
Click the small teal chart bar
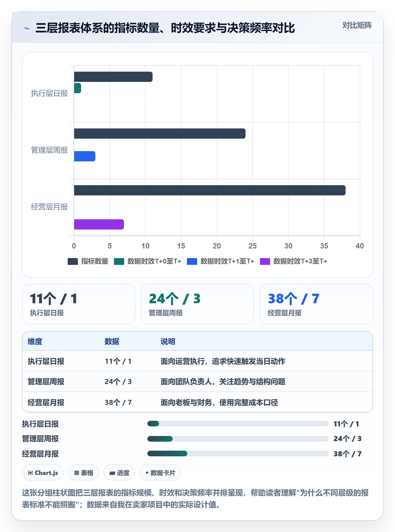click(x=78, y=88)
